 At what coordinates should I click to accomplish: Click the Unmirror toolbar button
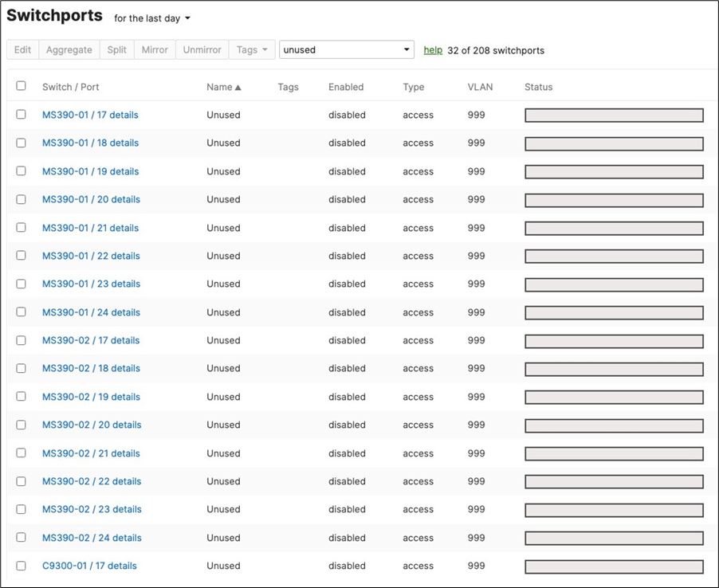(x=201, y=49)
